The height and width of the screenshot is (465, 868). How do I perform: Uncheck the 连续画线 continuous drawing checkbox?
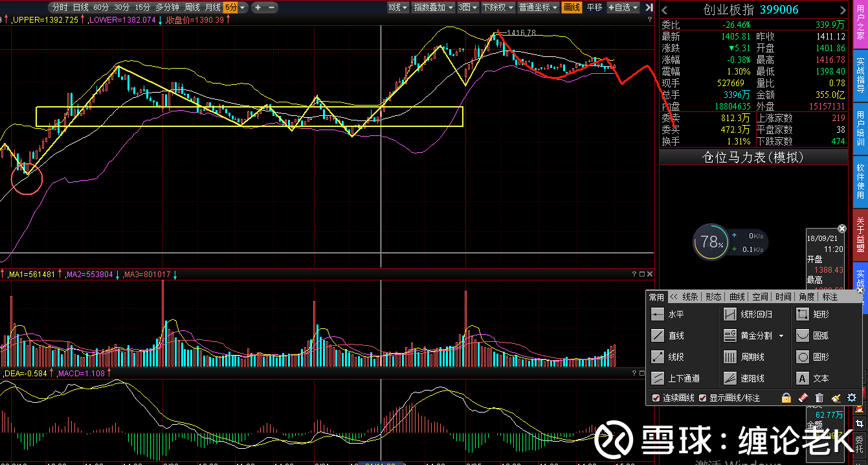(x=656, y=398)
